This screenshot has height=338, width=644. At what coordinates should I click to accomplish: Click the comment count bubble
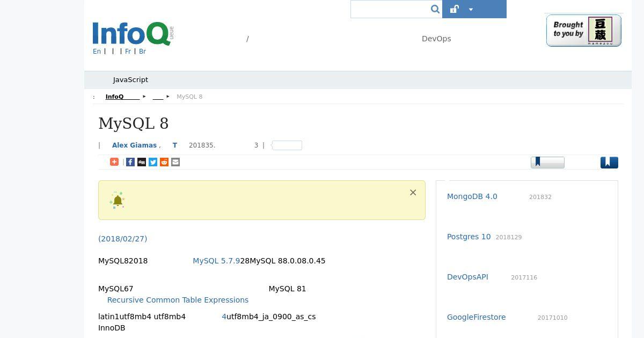tap(287, 145)
